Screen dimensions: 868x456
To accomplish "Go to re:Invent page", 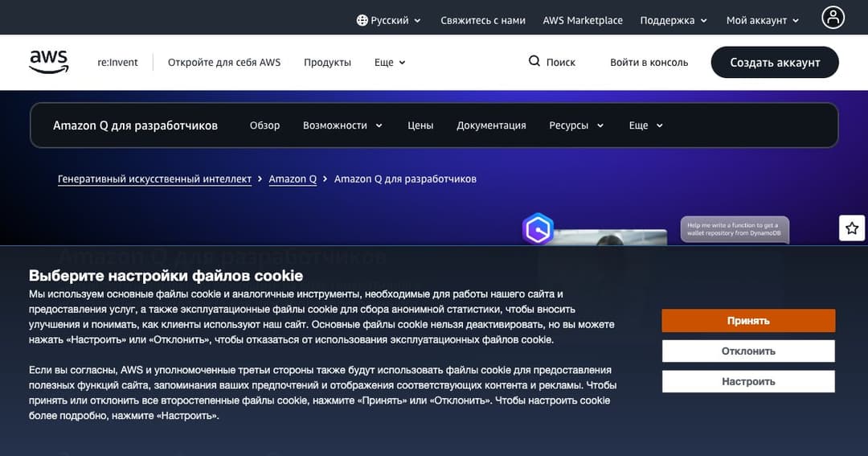I will [117, 63].
